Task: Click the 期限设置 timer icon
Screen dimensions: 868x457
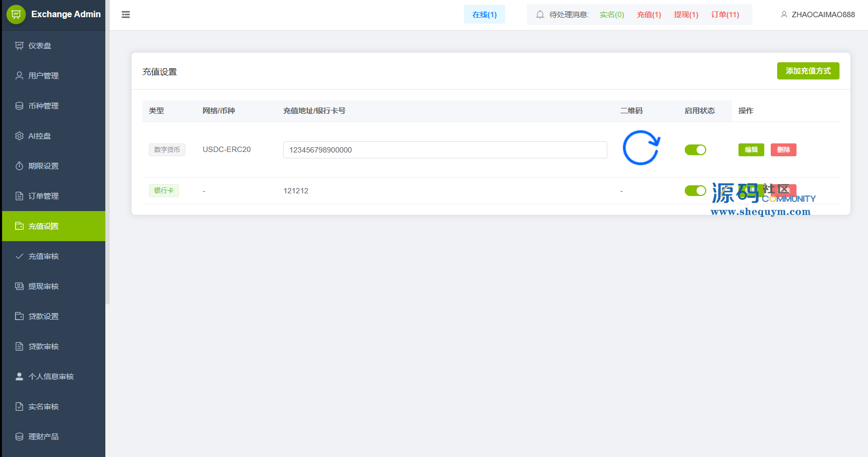Action: click(x=19, y=166)
